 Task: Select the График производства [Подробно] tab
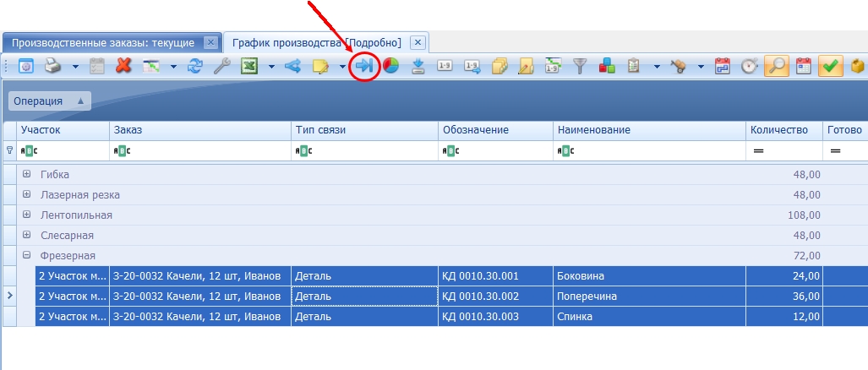point(317,42)
